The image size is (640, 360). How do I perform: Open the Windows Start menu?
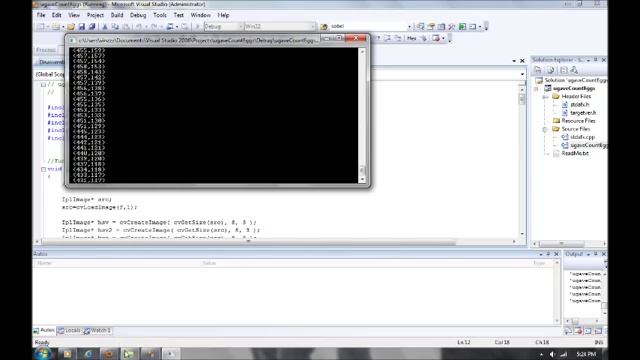coord(43,353)
